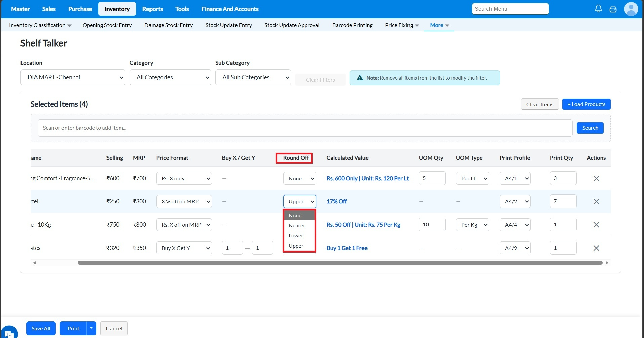Click the printer icon in header
644x338 pixels.
613,9
